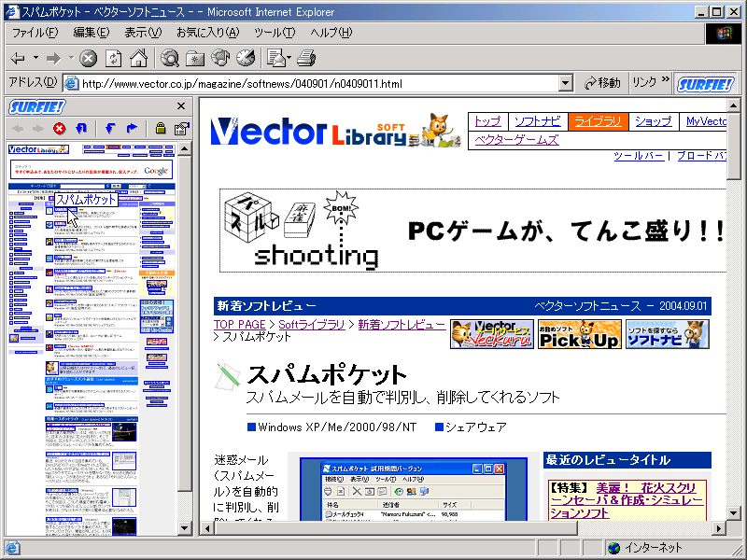Open the ヘルプ(H) menu
Viewport: 747px width, 560px height.
(x=331, y=33)
